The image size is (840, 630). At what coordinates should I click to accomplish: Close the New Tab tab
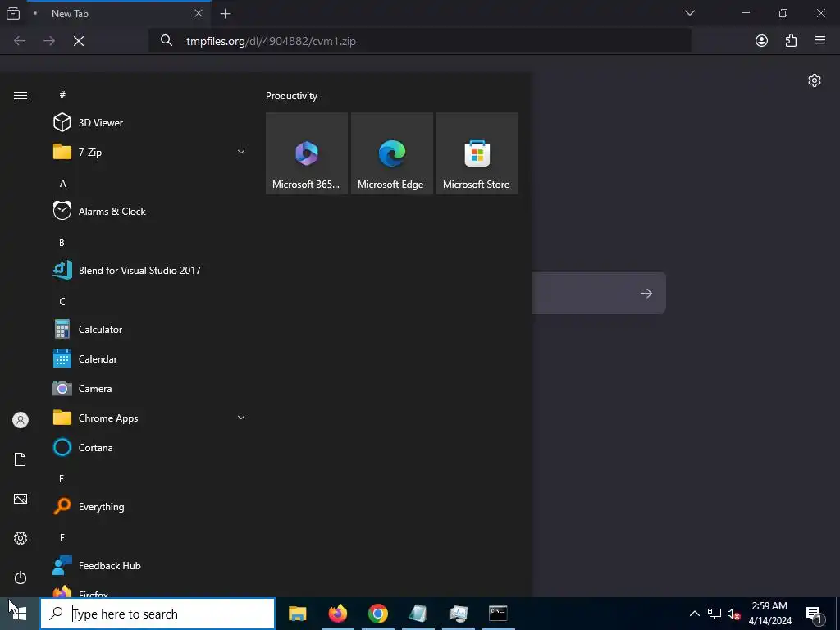click(199, 13)
